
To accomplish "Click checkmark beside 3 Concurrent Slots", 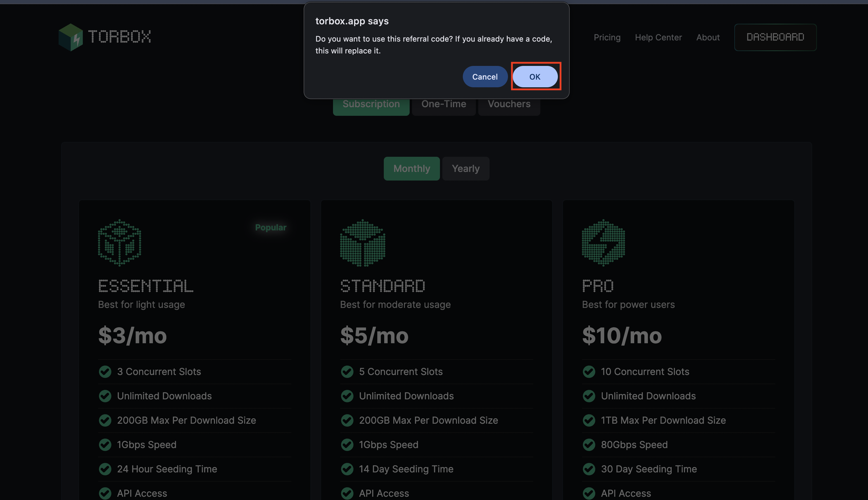I will (105, 371).
